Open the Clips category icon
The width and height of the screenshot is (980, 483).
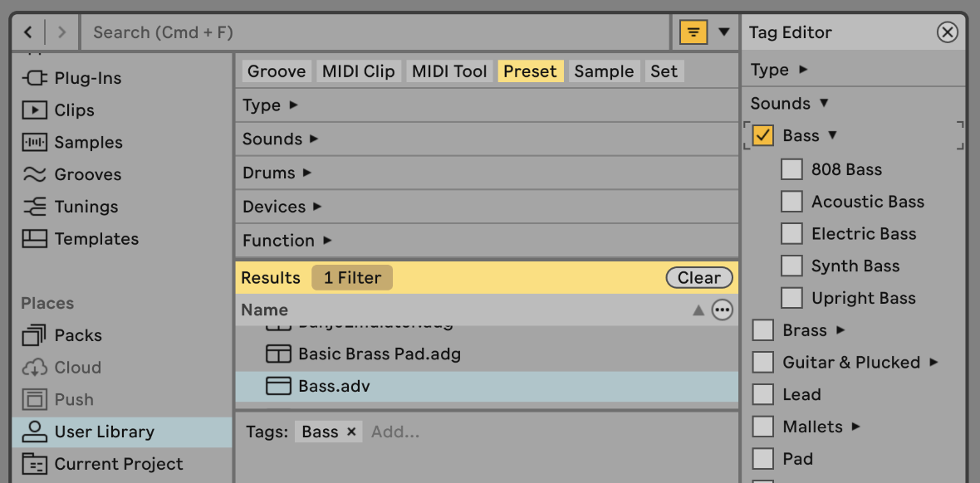coord(35,110)
